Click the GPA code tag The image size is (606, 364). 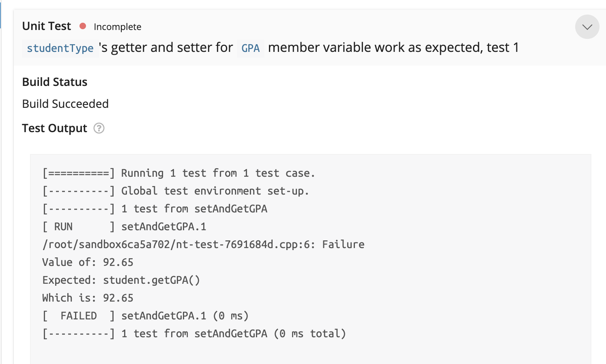point(250,48)
